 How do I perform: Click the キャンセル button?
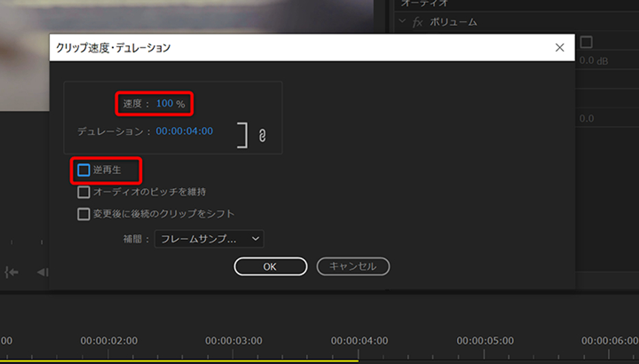pyautogui.click(x=353, y=266)
